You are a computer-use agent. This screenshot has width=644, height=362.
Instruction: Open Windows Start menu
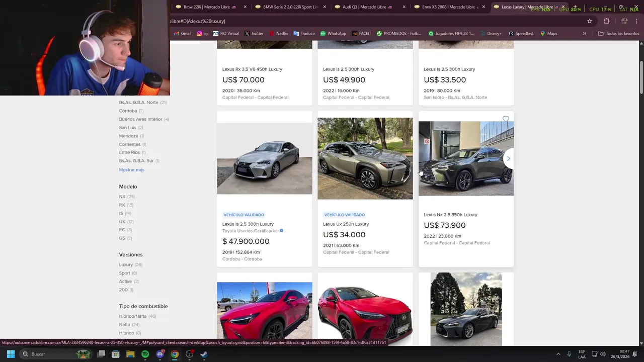point(11,354)
